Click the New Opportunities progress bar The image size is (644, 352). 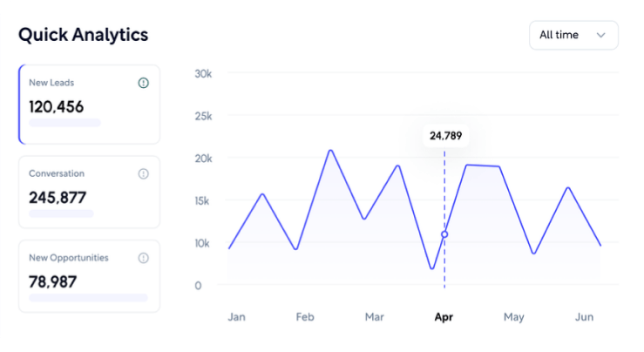coord(88,297)
